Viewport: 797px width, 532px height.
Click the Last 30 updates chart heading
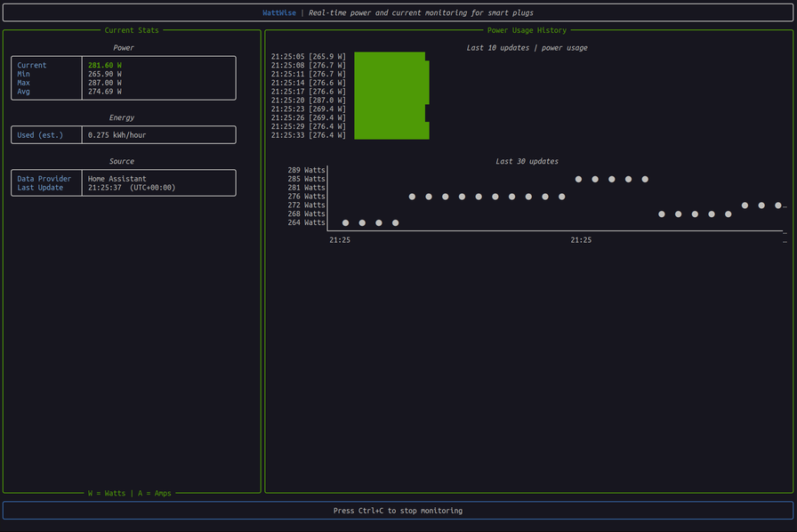[x=527, y=161]
